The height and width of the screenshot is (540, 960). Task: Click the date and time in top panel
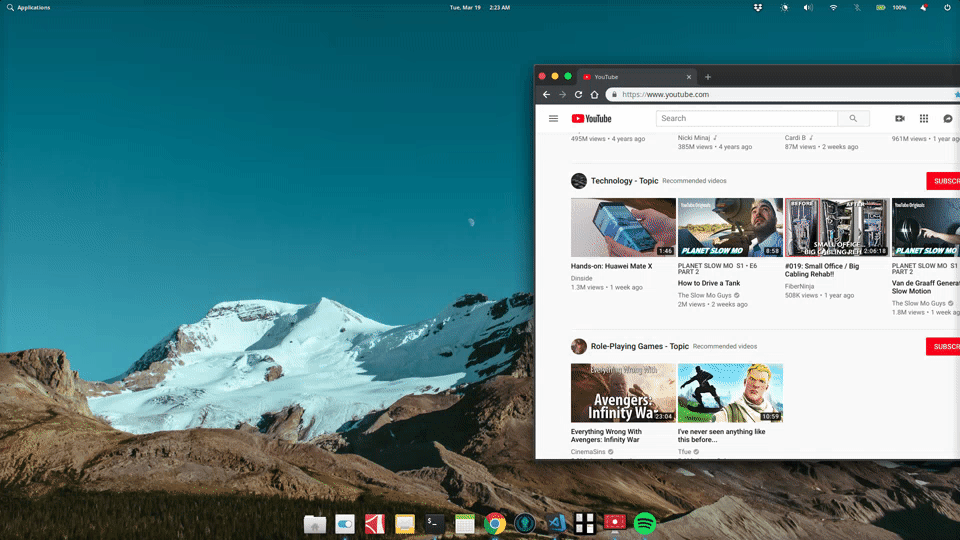point(479,7)
